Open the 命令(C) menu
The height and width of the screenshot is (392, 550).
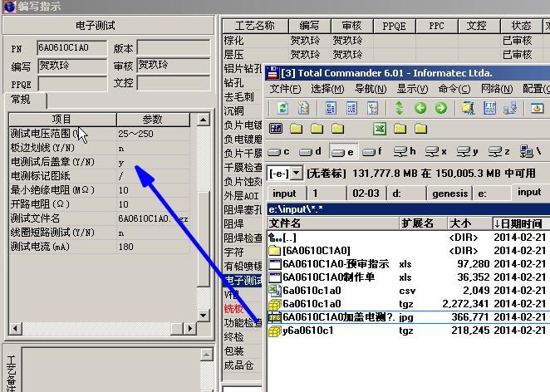(454, 89)
